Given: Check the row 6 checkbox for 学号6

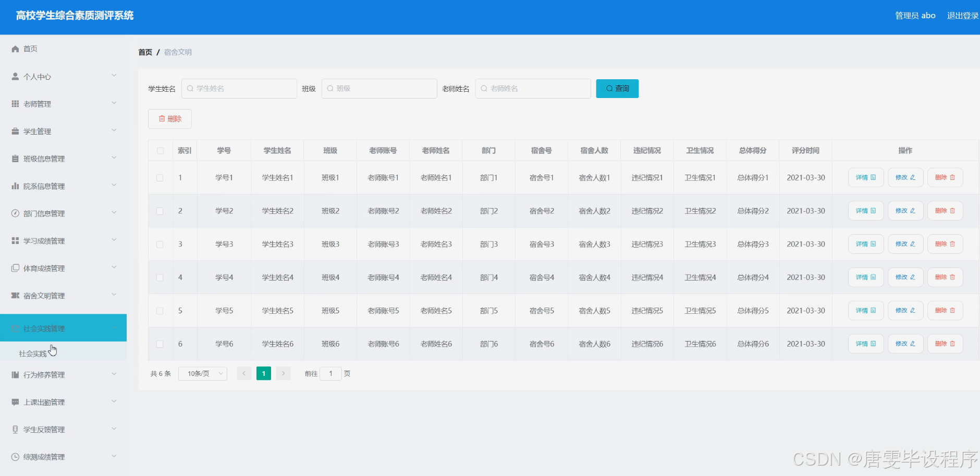Looking at the screenshot, I should tap(160, 344).
